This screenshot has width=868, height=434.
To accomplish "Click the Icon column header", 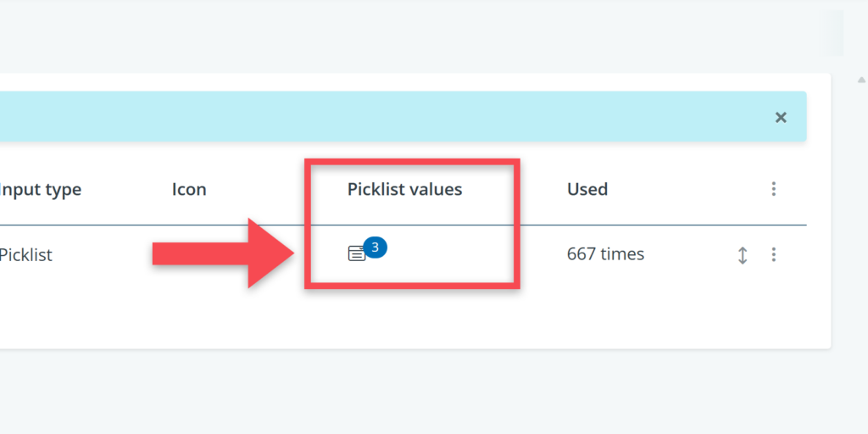I will click(189, 189).
